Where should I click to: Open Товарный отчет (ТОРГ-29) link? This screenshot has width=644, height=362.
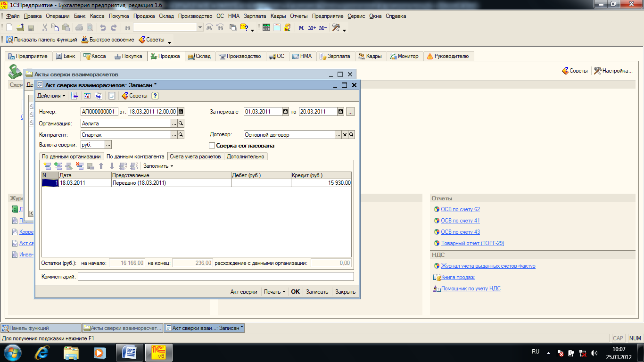point(472,243)
